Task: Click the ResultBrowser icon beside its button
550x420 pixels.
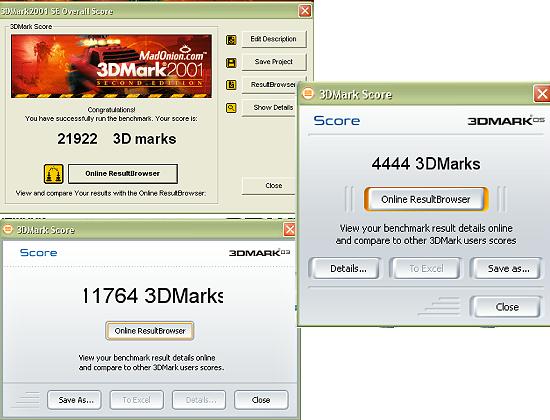Action: pyautogui.click(x=231, y=85)
